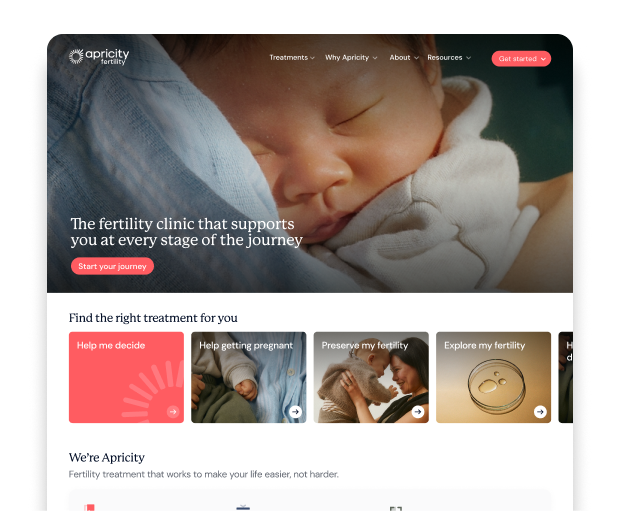Image resolution: width=620 pixels, height=511 pixels.
Task: Expand the About dropdown chevron
Action: (x=416, y=58)
